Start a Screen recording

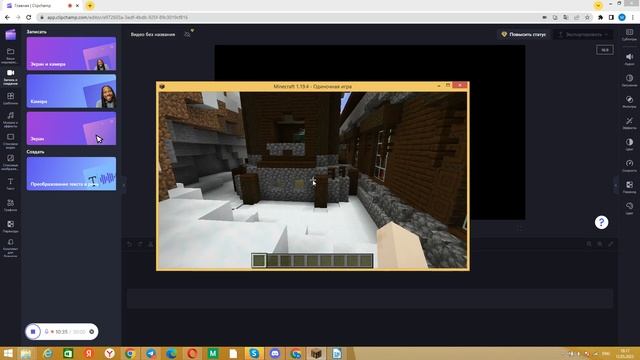[x=71, y=128]
